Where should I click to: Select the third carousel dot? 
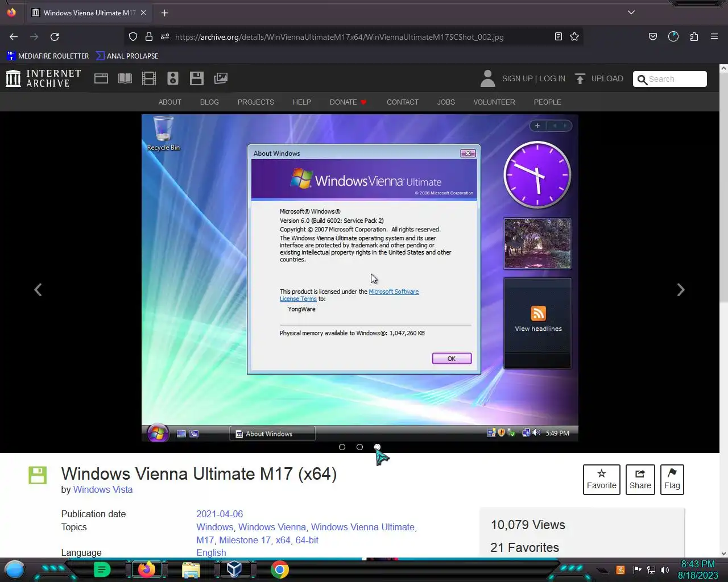coord(377,447)
